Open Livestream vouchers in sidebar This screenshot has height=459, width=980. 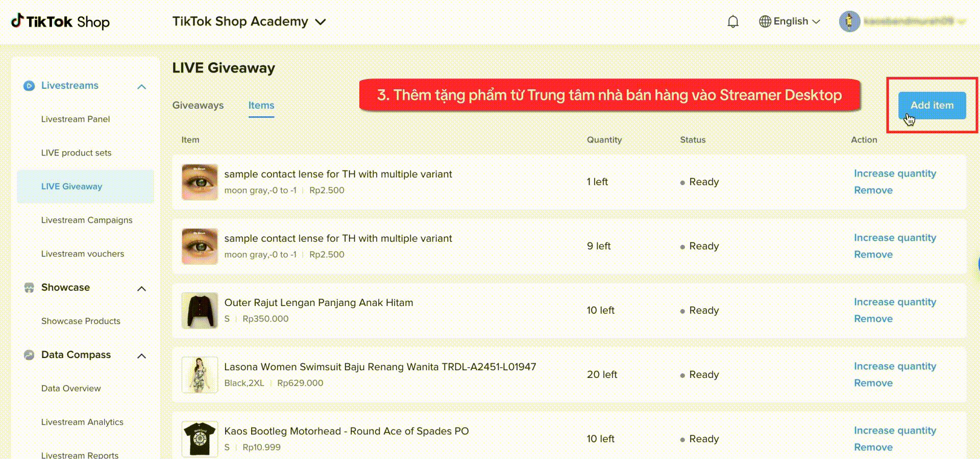83,254
